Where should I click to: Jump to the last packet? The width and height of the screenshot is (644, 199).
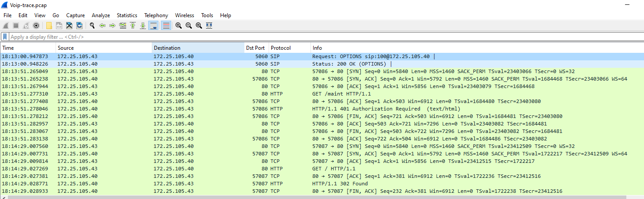click(x=143, y=26)
